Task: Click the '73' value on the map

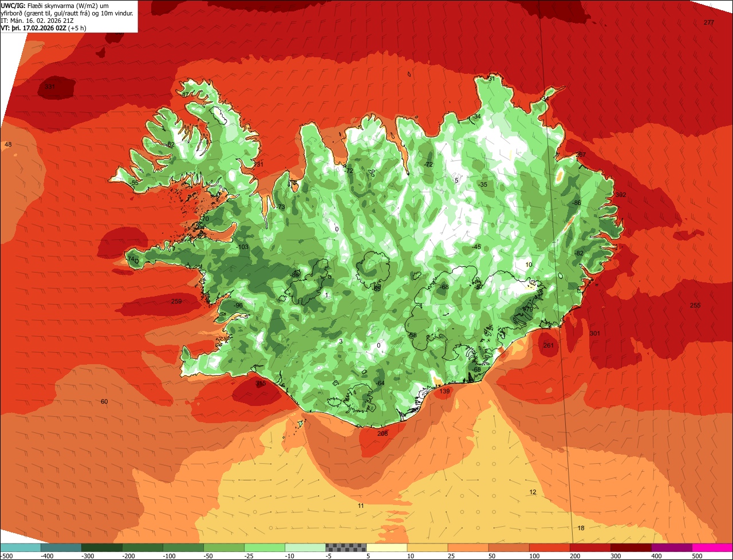Action: (281, 207)
